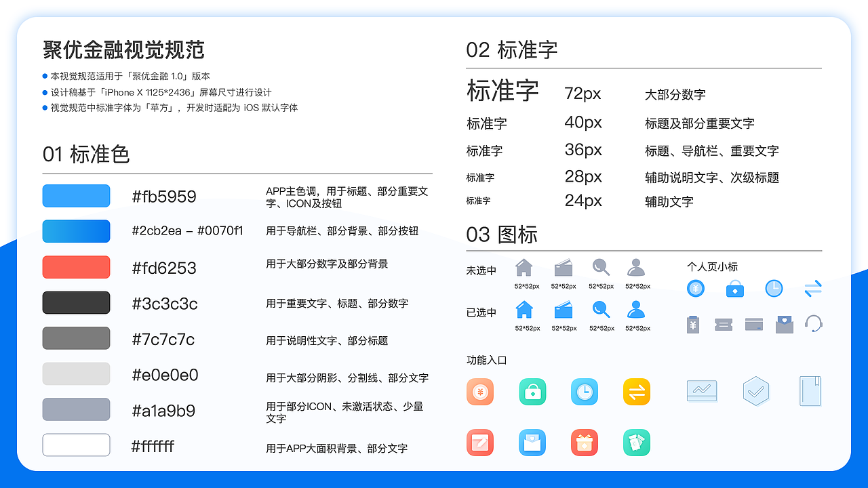The width and height of the screenshot is (868, 488).
Task: Open the blue clock function entry
Action: [585, 392]
